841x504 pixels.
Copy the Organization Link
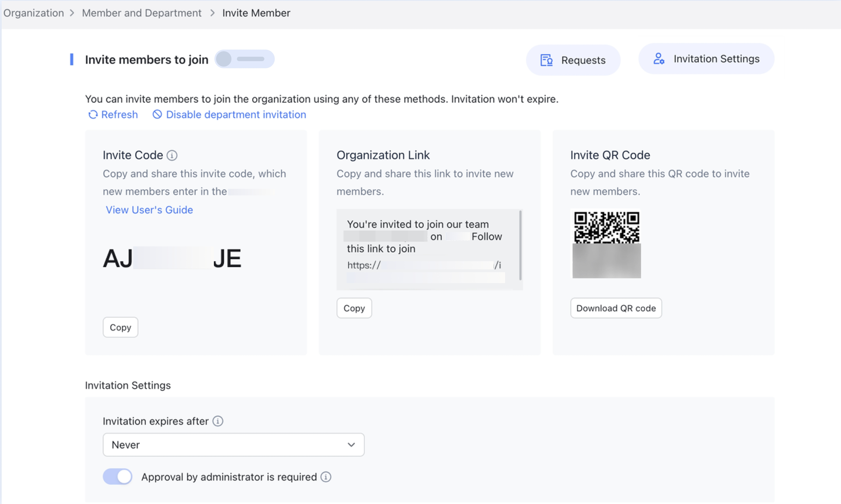pos(354,308)
